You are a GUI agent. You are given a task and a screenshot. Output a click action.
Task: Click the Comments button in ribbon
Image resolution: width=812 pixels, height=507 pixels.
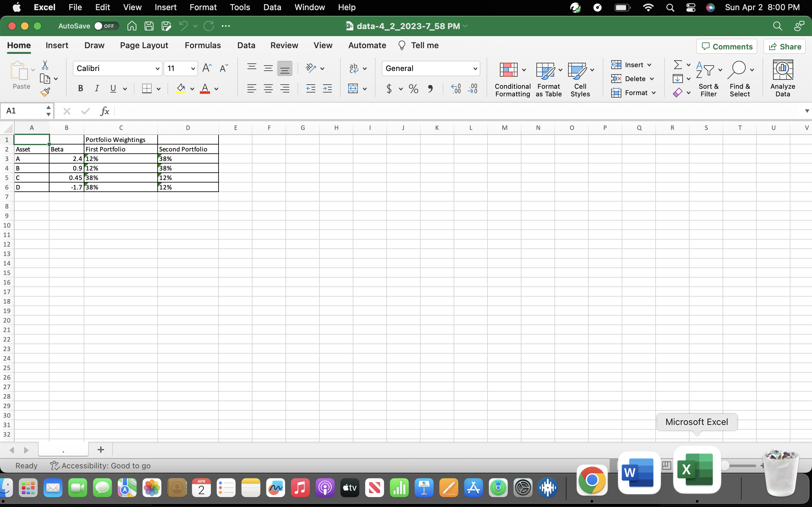[x=727, y=46]
